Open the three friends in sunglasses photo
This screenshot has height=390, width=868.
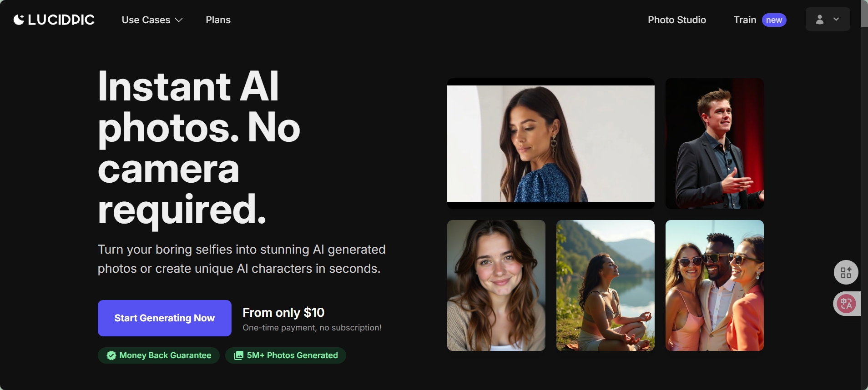(x=715, y=285)
